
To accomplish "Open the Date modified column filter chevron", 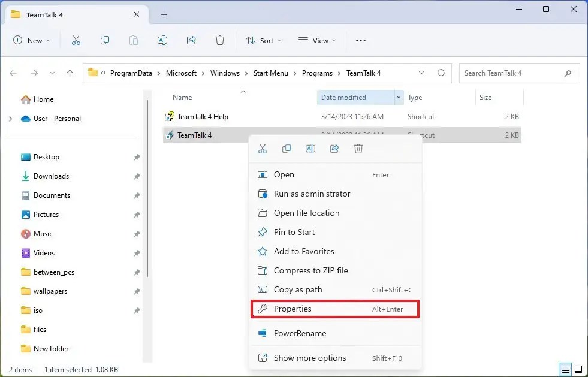I will click(399, 97).
